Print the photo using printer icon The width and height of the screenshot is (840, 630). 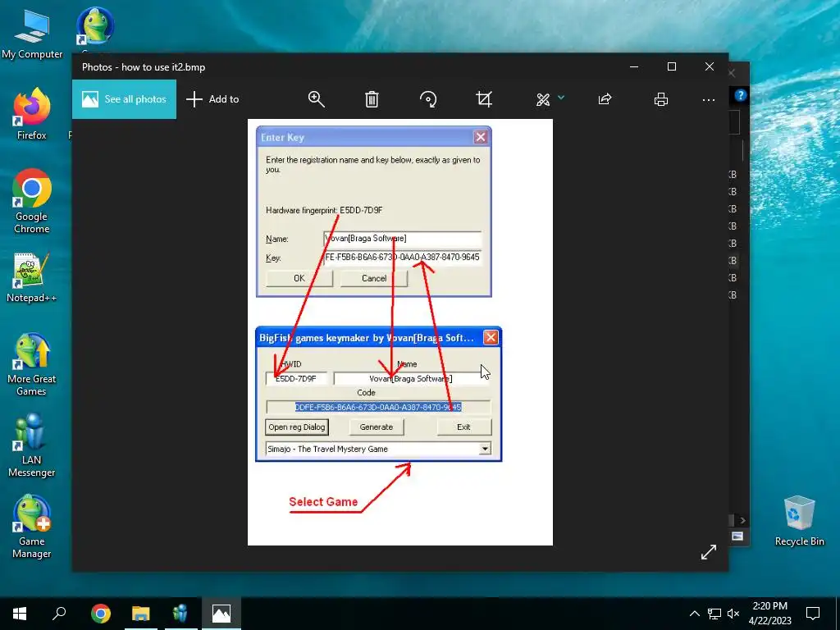click(x=660, y=99)
